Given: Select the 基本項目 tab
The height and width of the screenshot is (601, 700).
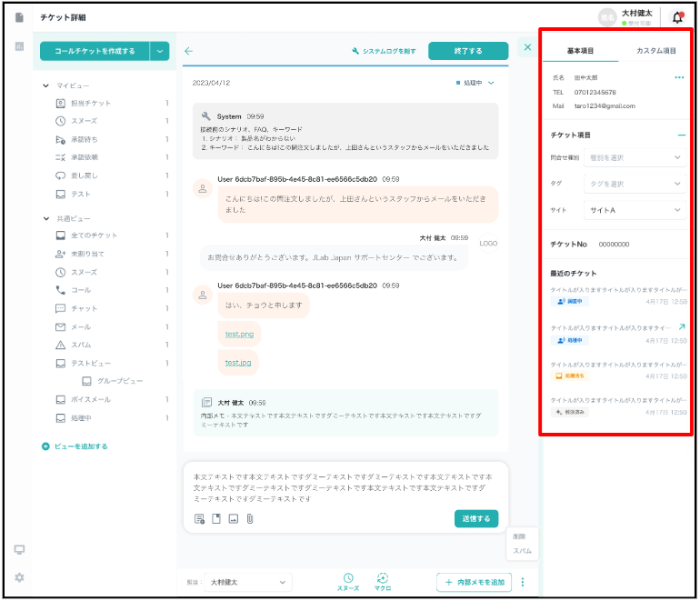Looking at the screenshot, I should coord(581,51).
